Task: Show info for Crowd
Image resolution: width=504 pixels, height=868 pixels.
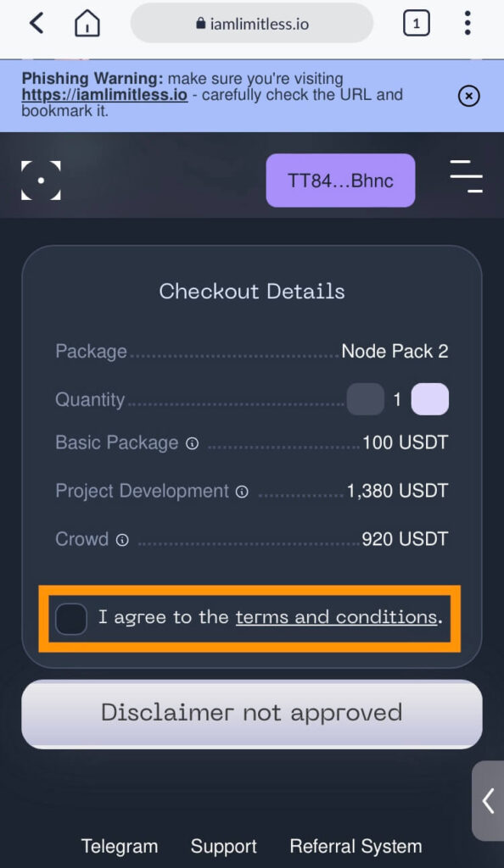Action: pyautogui.click(x=122, y=540)
